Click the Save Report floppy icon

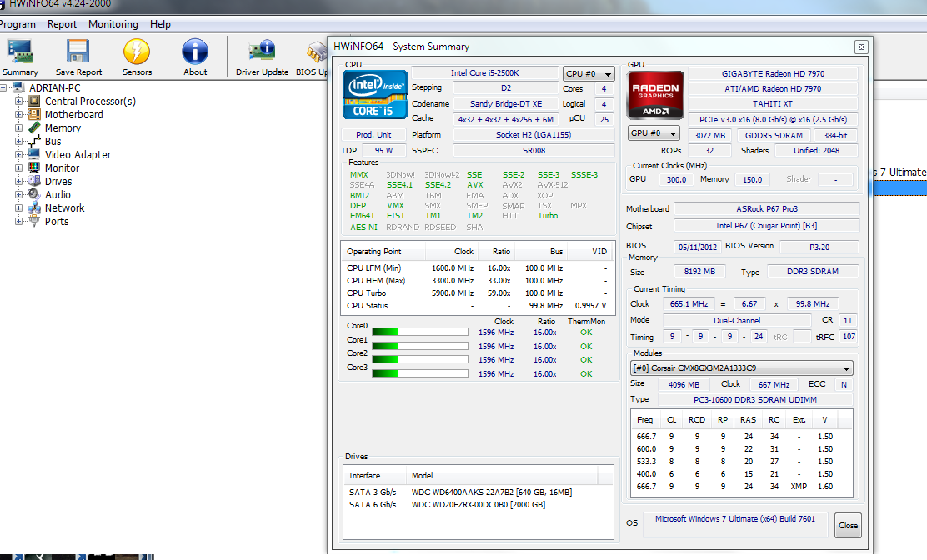(x=78, y=52)
